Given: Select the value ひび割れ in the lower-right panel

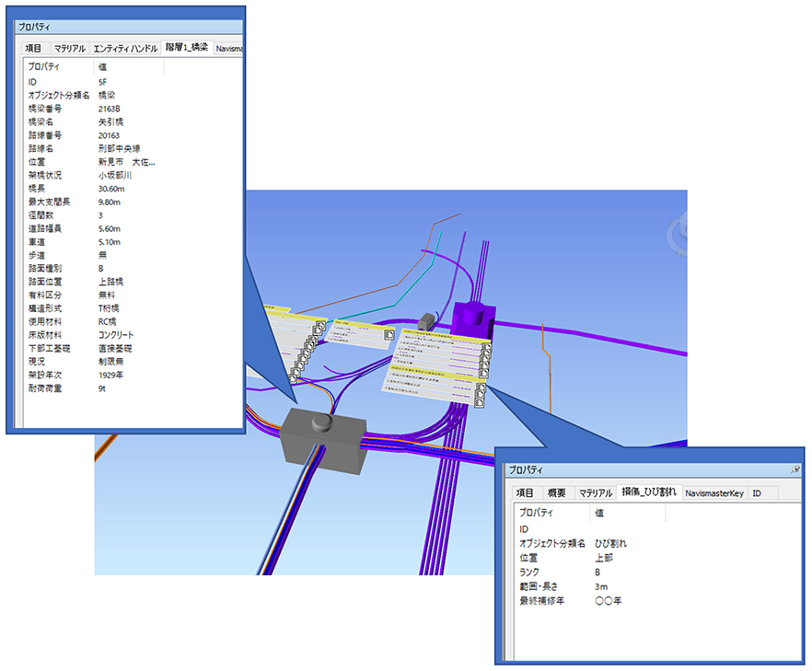Looking at the screenshot, I should point(610,543).
